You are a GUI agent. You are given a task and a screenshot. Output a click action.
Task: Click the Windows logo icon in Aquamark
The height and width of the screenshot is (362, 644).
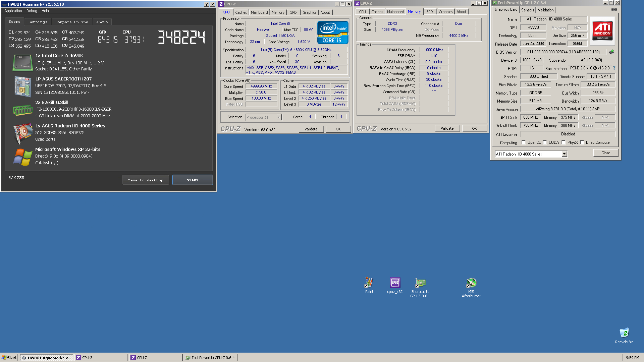[x=22, y=157]
